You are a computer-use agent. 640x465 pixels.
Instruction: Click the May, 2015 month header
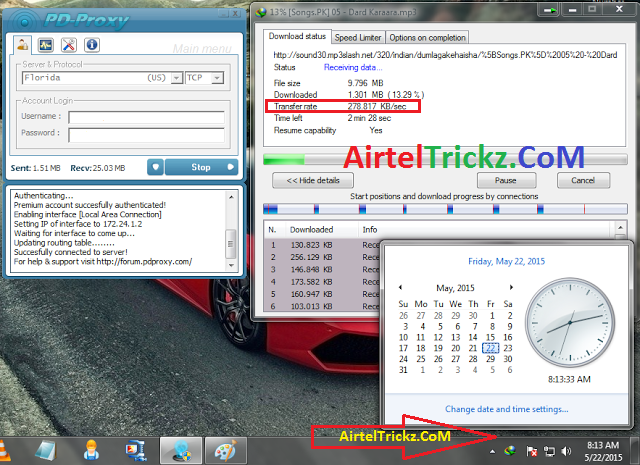pyautogui.click(x=456, y=288)
